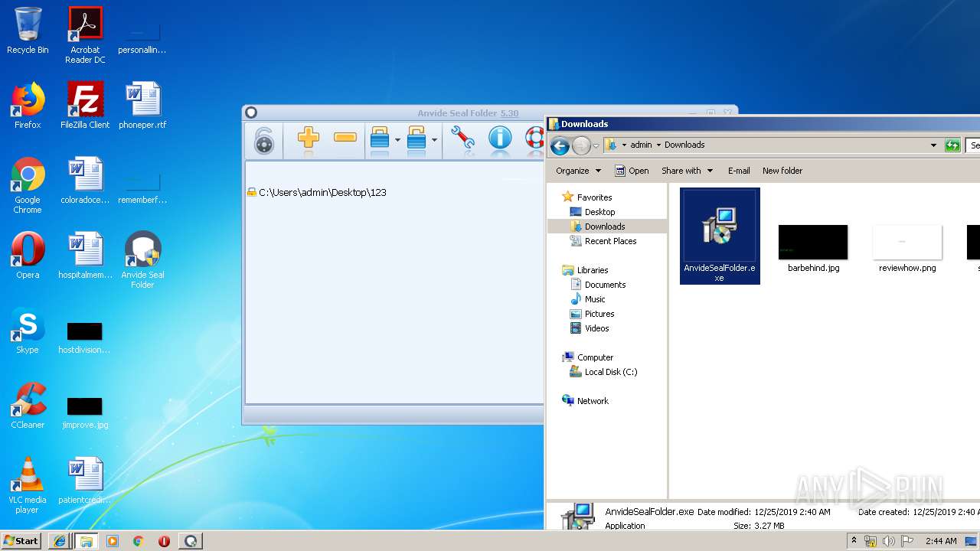980x551 pixels.
Task: Select phoneper.rtf desktop file
Action: pos(142,106)
